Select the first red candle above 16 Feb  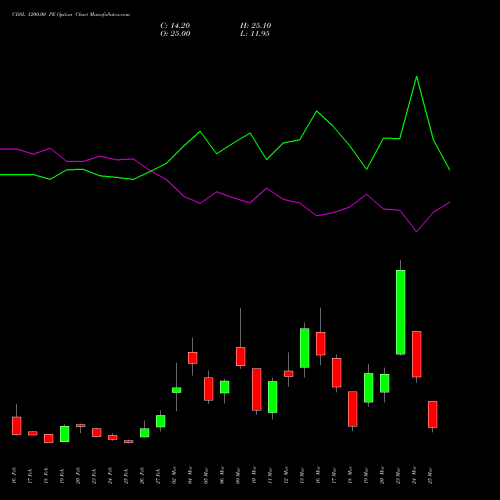click(17, 426)
